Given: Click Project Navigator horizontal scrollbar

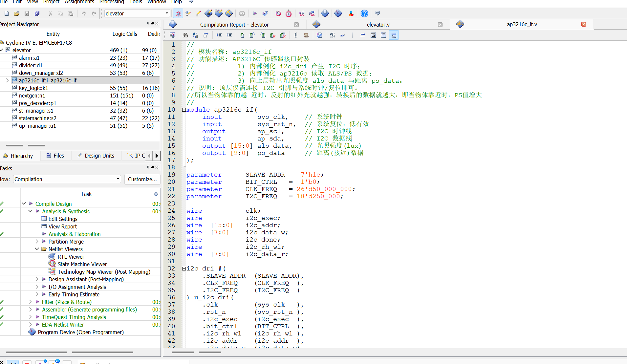Looking at the screenshot, I should click(26, 145).
